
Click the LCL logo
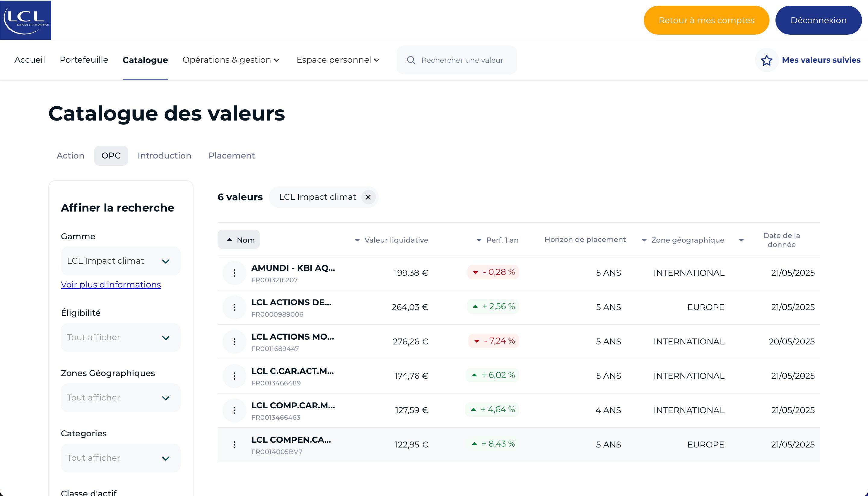pos(26,20)
